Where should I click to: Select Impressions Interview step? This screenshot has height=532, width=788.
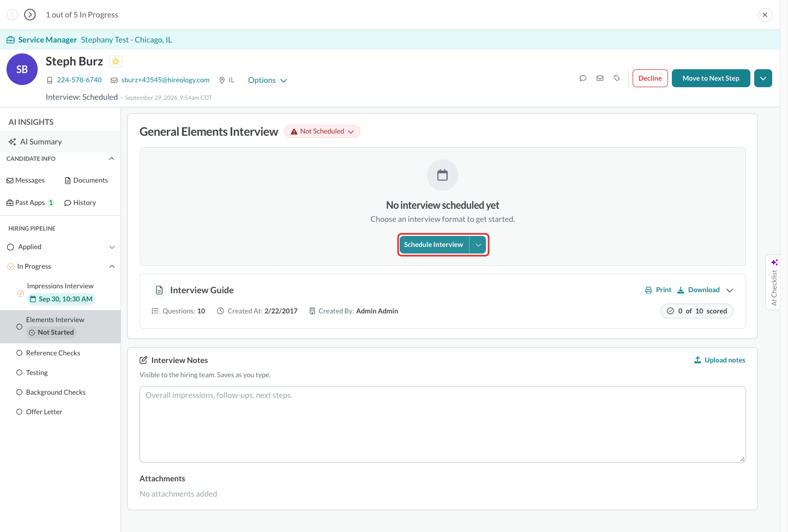60,293
